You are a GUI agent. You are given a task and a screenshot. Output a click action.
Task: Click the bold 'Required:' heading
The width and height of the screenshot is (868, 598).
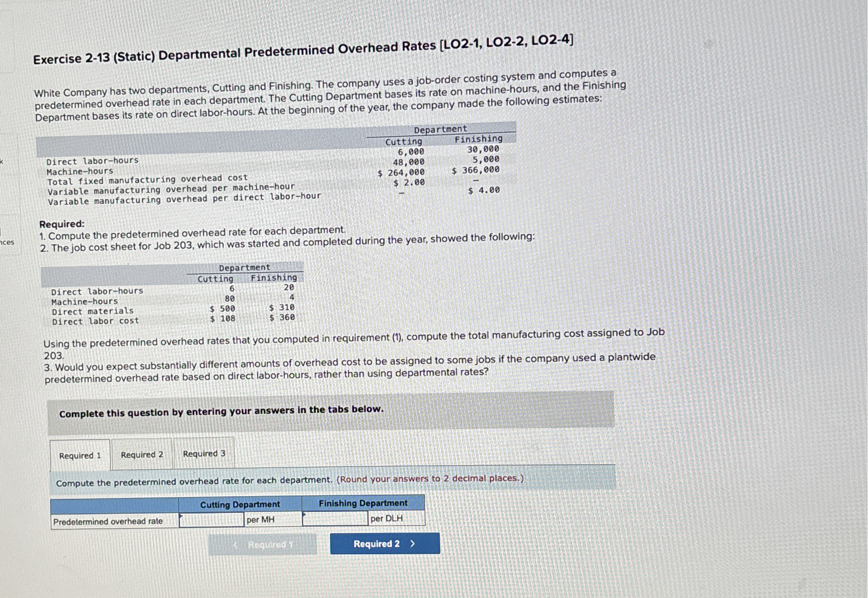pos(62,224)
